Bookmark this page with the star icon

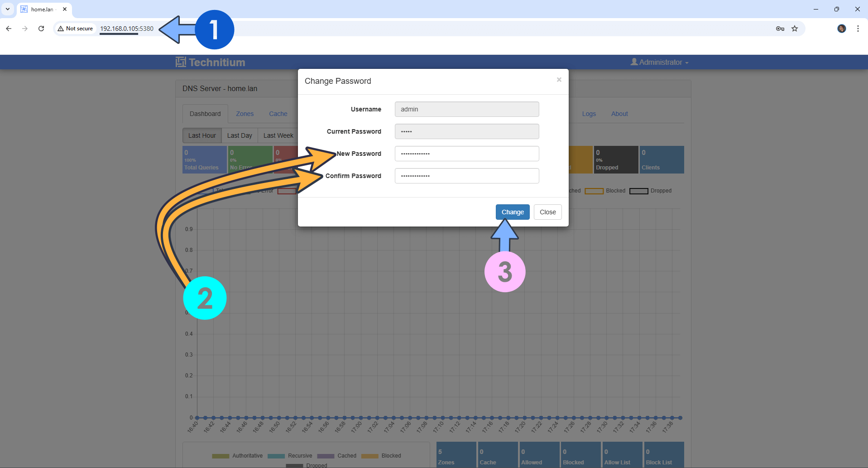[795, 29]
